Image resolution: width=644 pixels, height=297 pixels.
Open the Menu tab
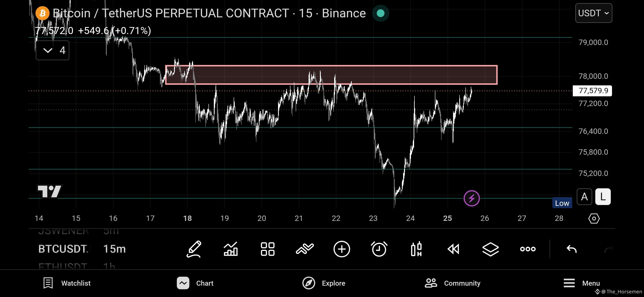click(581, 283)
